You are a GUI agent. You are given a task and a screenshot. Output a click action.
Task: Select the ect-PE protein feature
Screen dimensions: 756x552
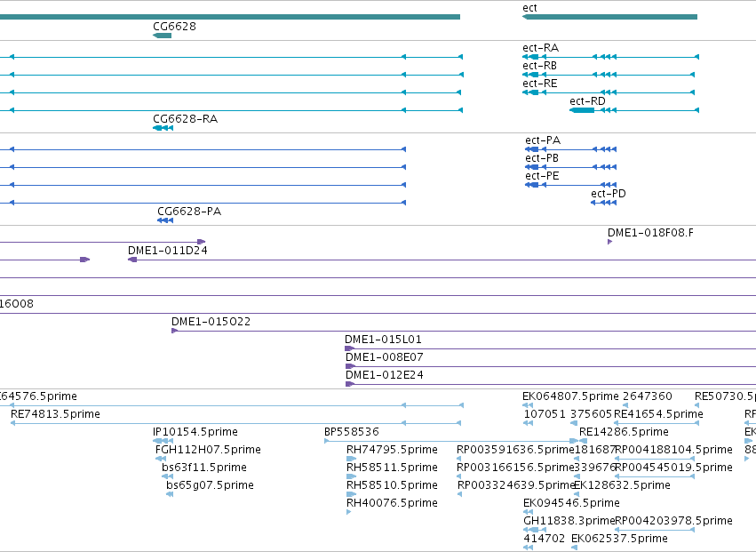[571, 185]
